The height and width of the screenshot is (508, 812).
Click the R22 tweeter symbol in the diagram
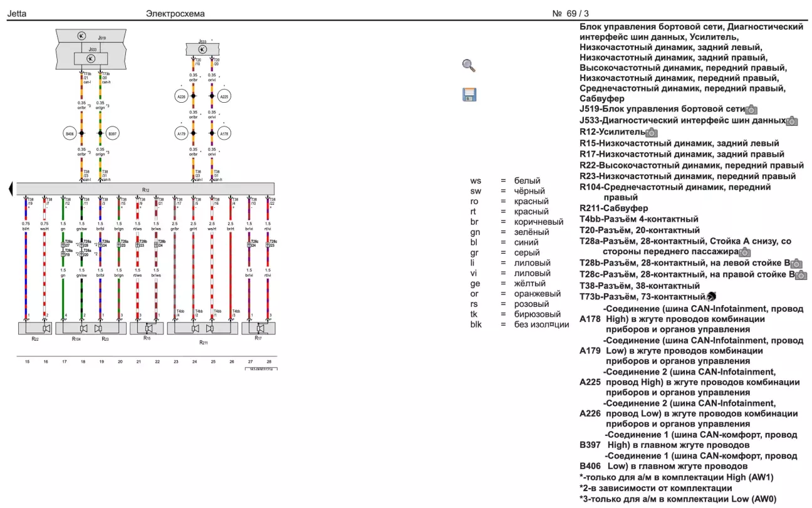coord(36,328)
